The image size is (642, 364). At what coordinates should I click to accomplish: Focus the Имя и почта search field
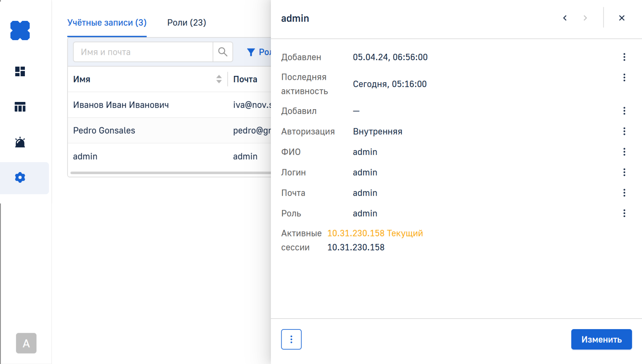click(143, 52)
